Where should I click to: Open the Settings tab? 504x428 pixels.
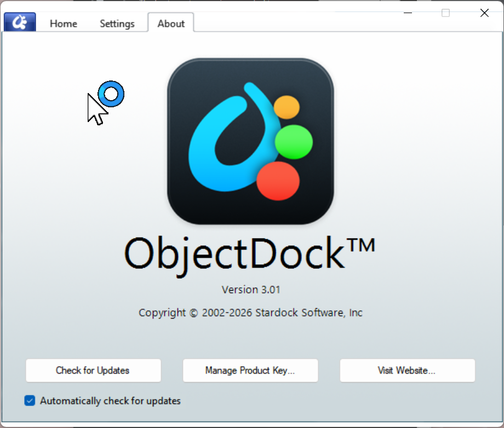(117, 24)
